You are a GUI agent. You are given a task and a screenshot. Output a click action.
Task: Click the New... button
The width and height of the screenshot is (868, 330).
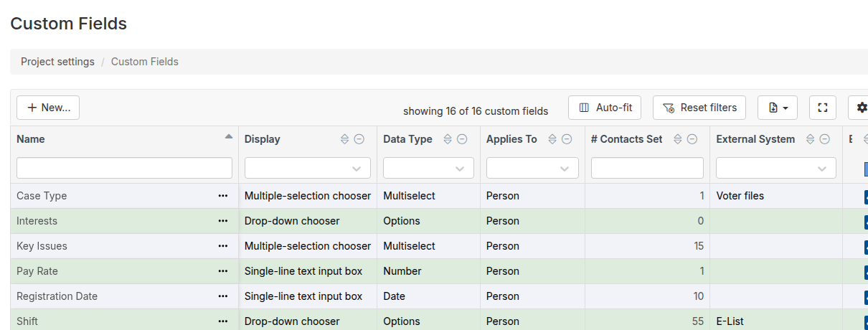pyautogui.click(x=48, y=108)
